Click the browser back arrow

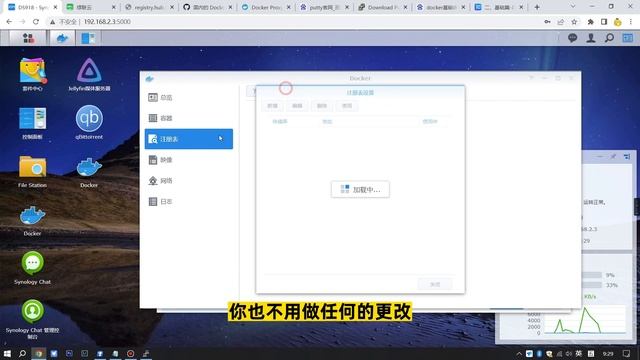(x=9, y=22)
